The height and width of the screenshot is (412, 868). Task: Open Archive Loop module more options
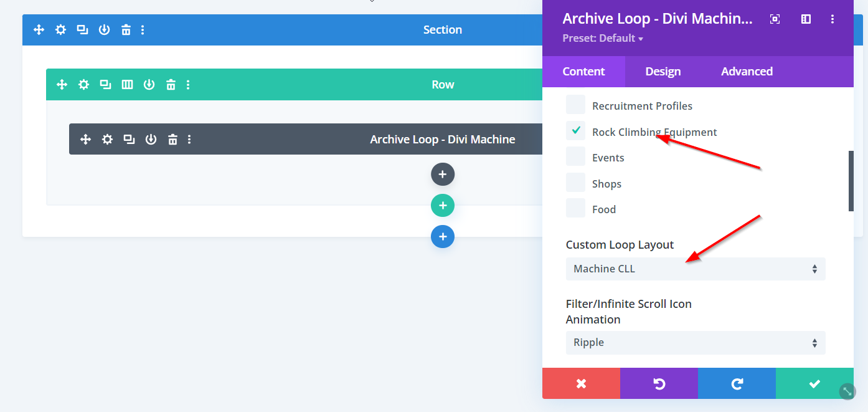click(x=189, y=140)
